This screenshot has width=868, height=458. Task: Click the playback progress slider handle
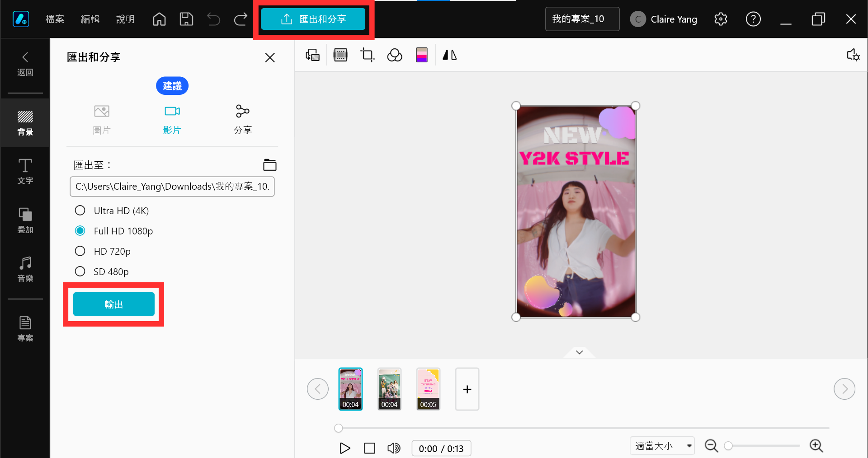[339, 428]
